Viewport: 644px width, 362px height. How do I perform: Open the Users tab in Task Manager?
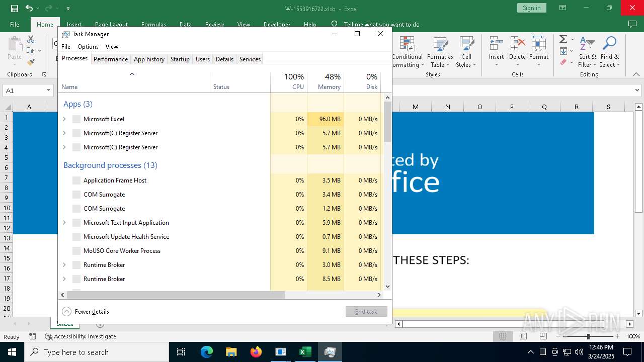pyautogui.click(x=203, y=59)
